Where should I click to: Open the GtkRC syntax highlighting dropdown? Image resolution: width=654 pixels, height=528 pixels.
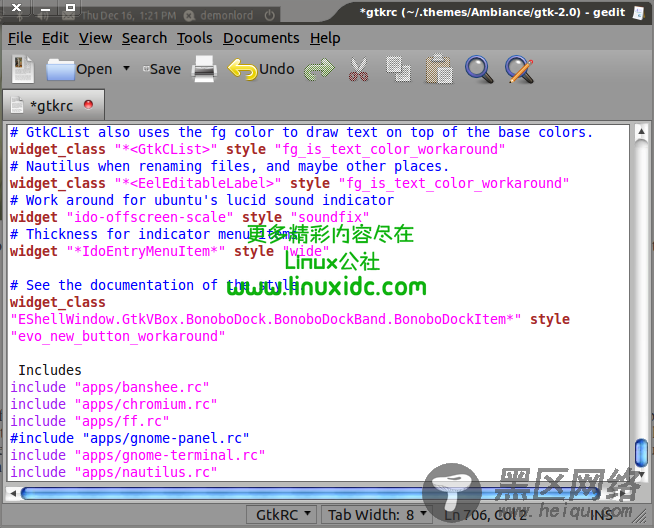(282, 515)
